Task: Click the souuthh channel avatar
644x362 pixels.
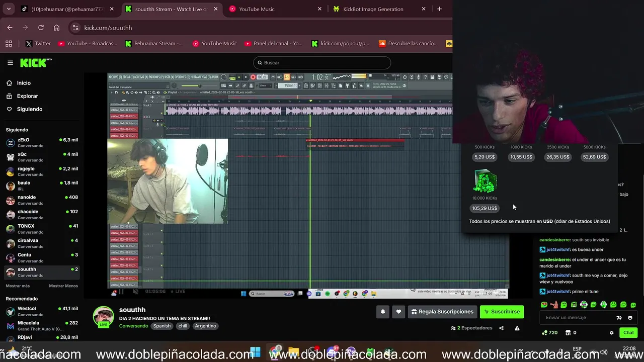Action: [x=103, y=316]
